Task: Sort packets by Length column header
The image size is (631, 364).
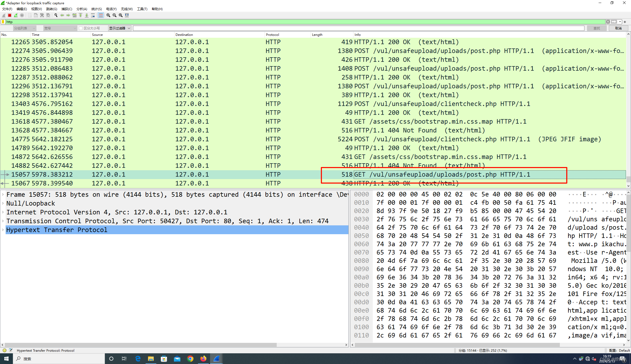Action: click(332, 35)
